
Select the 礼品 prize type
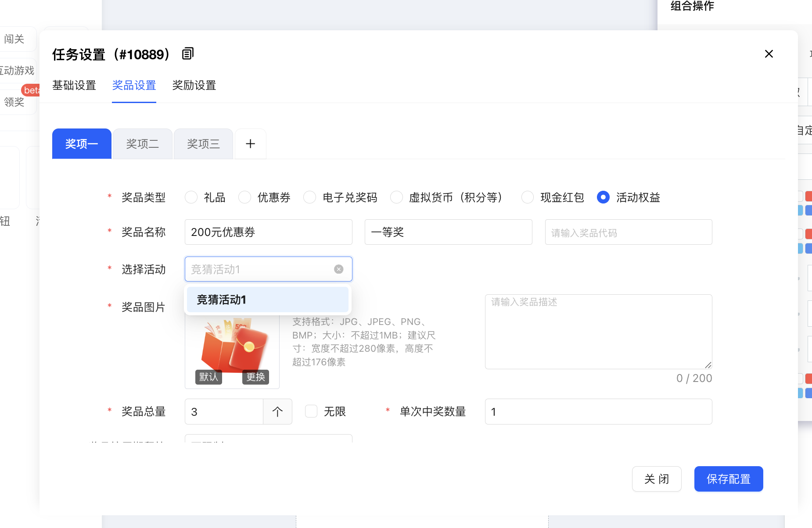[191, 197]
